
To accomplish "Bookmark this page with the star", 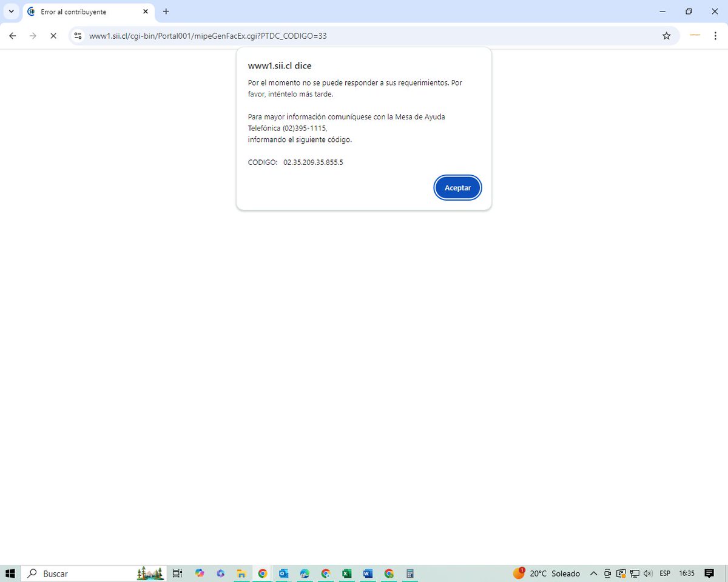I will click(666, 36).
